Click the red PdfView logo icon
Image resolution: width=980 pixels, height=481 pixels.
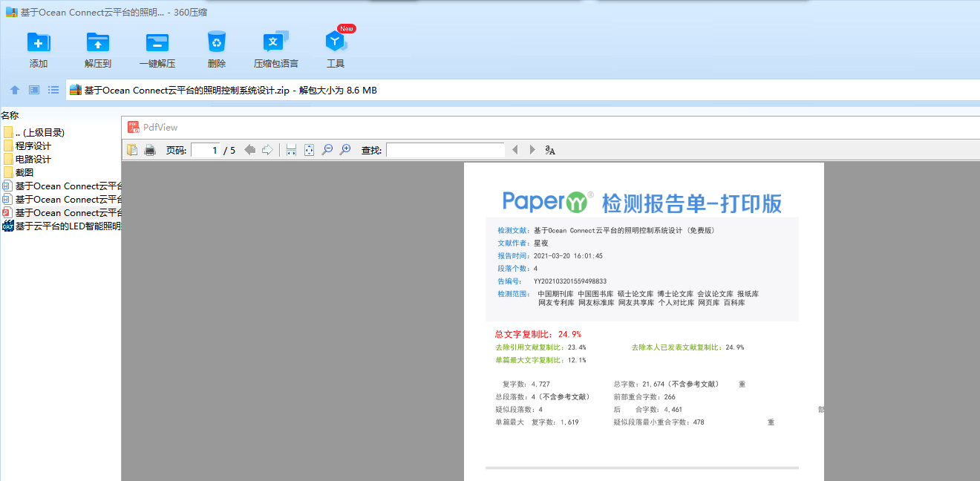(x=134, y=127)
